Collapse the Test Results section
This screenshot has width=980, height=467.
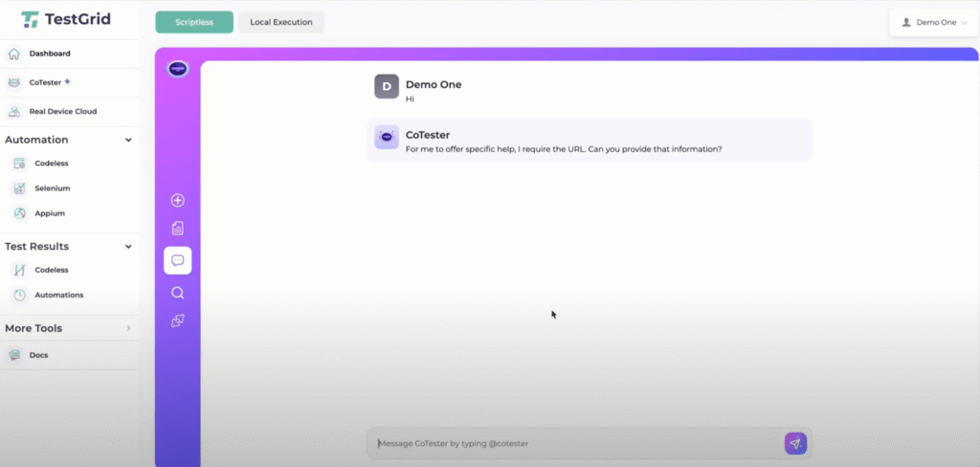pos(128,247)
